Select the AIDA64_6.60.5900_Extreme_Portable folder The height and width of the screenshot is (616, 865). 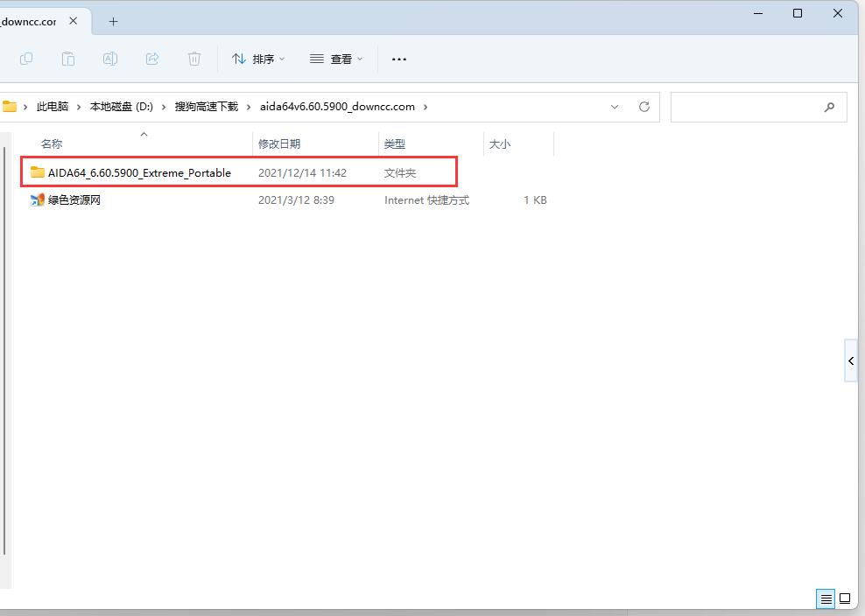[139, 172]
